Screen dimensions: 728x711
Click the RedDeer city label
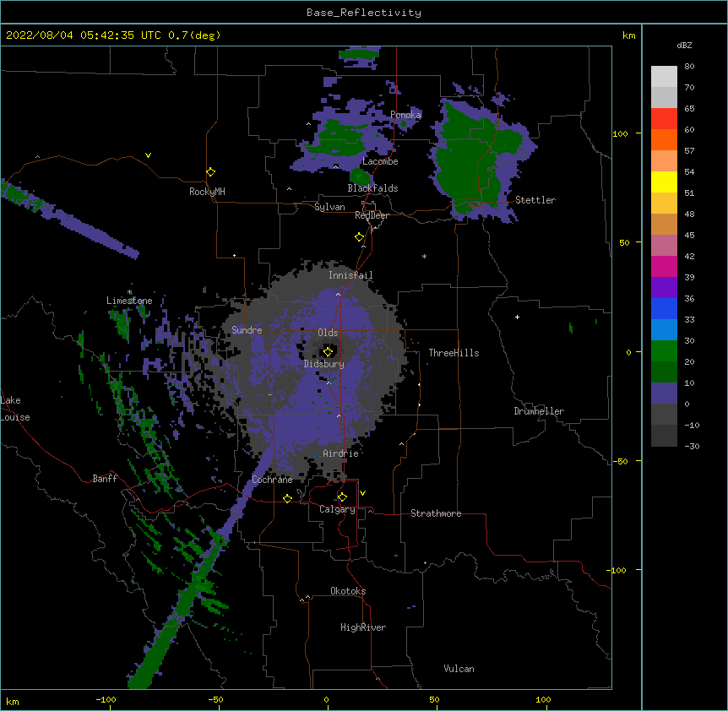pyautogui.click(x=372, y=215)
